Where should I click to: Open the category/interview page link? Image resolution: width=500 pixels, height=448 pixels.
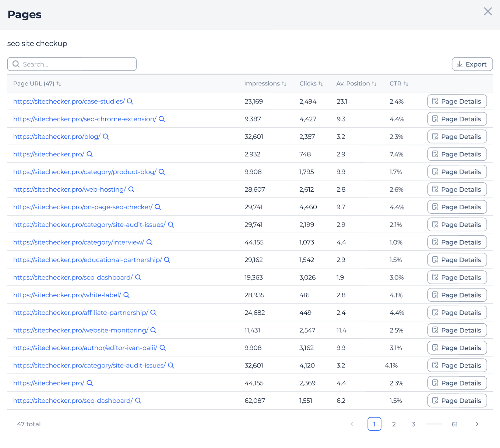click(x=79, y=242)
